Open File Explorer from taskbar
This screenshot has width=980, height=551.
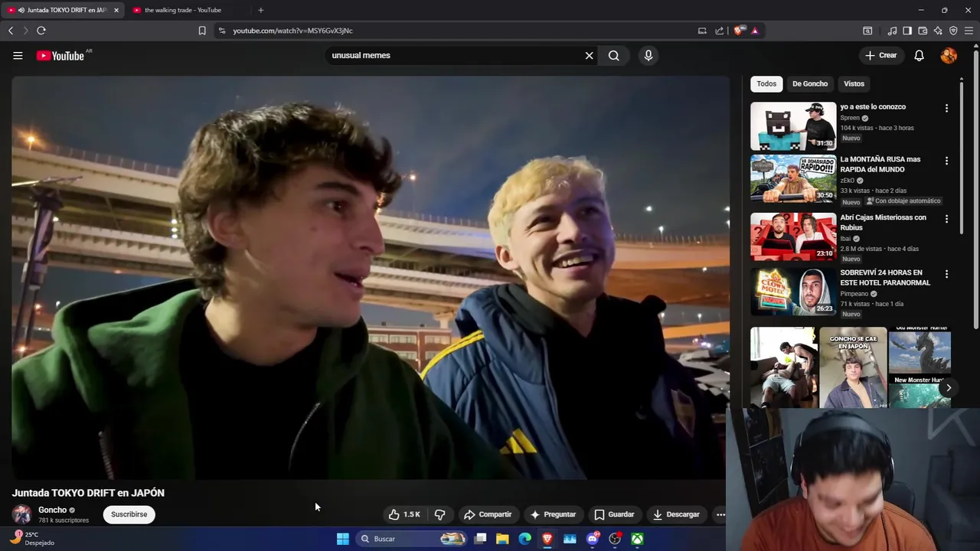point(502,539)
